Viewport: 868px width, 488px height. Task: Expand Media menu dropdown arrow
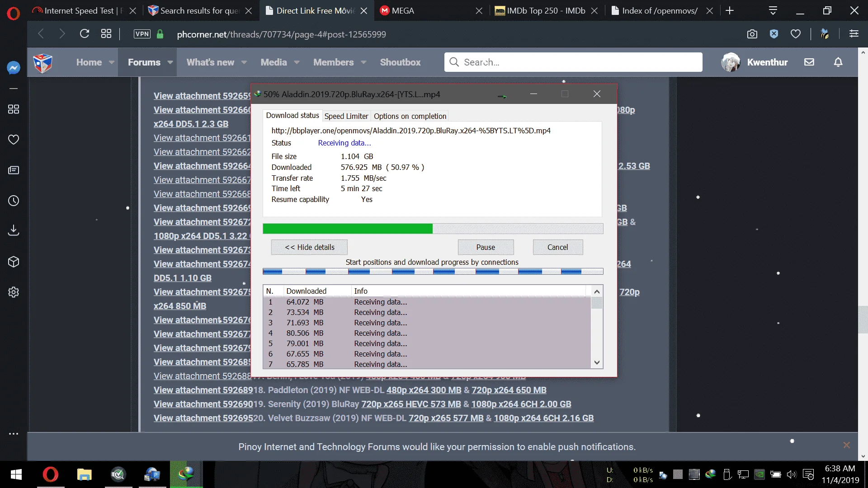point(297,62)
